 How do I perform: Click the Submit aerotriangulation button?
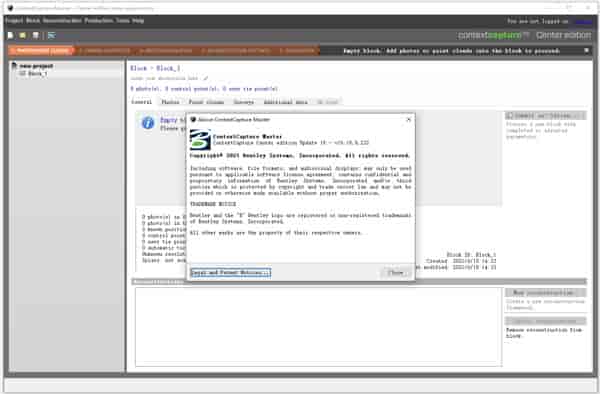pyautogui.click(x=545, y=116)
